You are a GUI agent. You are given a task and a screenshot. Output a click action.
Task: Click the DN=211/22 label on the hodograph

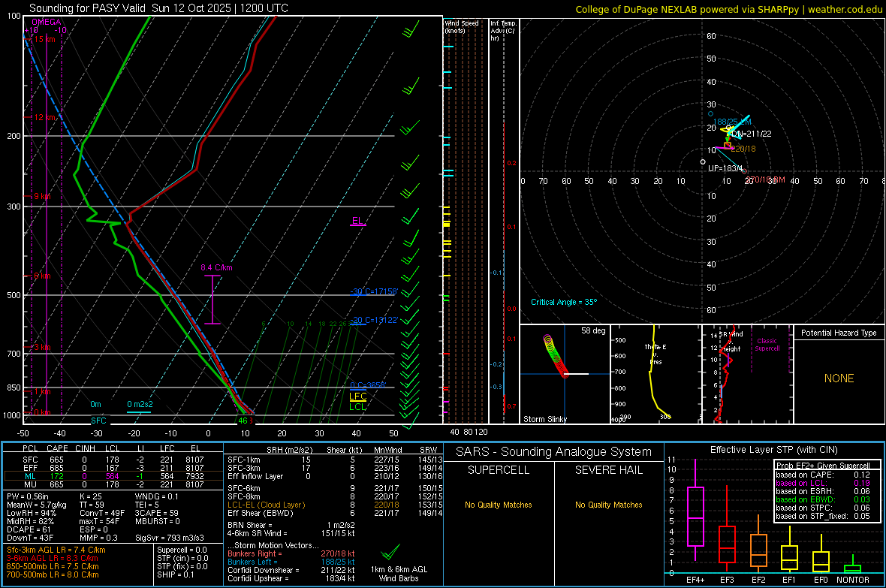tap(752, 134)
